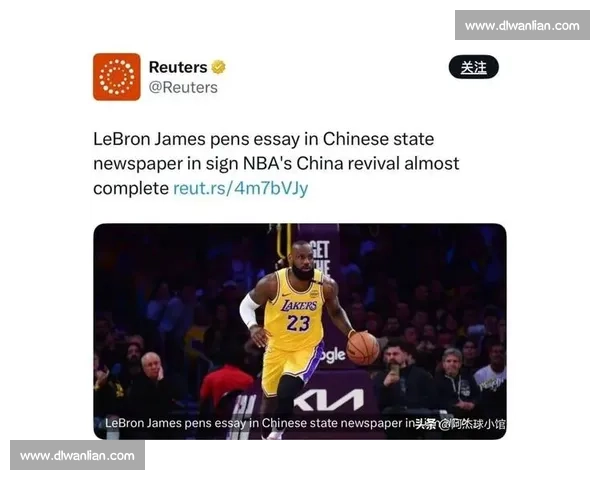
Task: Click the tweet headline text about LeBron James
Action: point(276,163)
